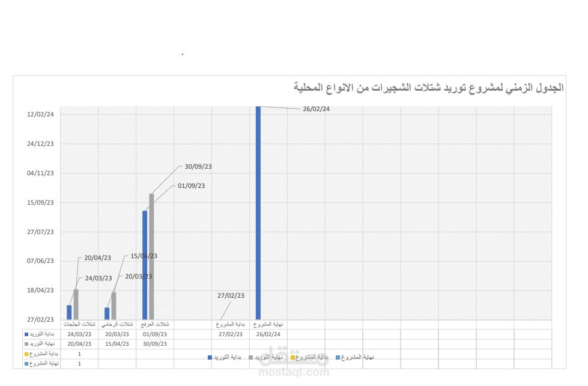
Task: Click the 15/09/23 vertical axis label
Action: click(40, 202)
